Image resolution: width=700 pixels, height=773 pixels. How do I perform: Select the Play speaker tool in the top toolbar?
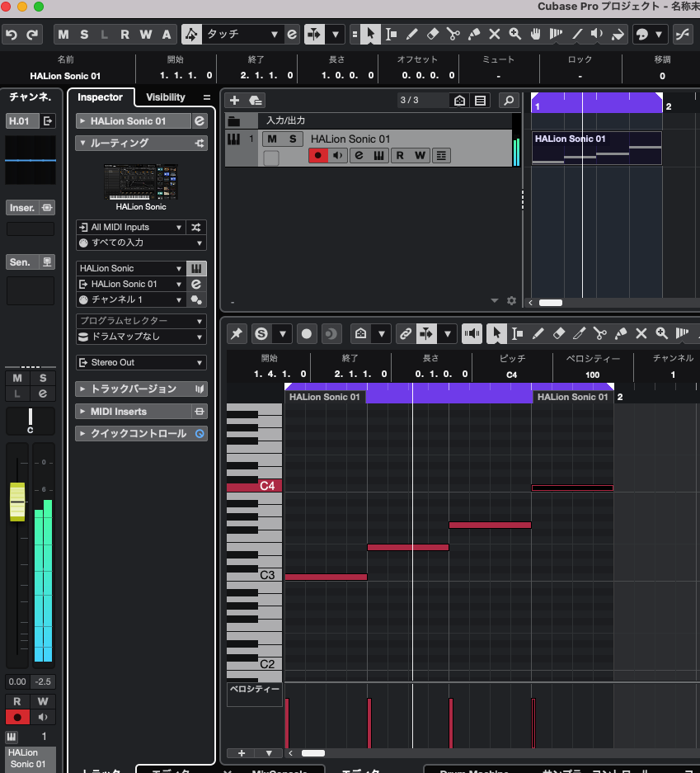click(x=597, y=34)
